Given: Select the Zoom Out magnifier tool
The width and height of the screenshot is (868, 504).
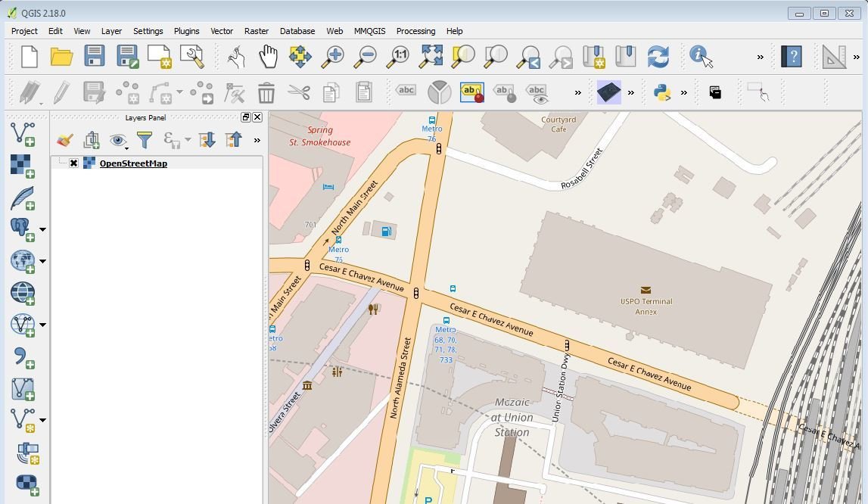Looking at the screenshot, I should (x=366, y=57).
